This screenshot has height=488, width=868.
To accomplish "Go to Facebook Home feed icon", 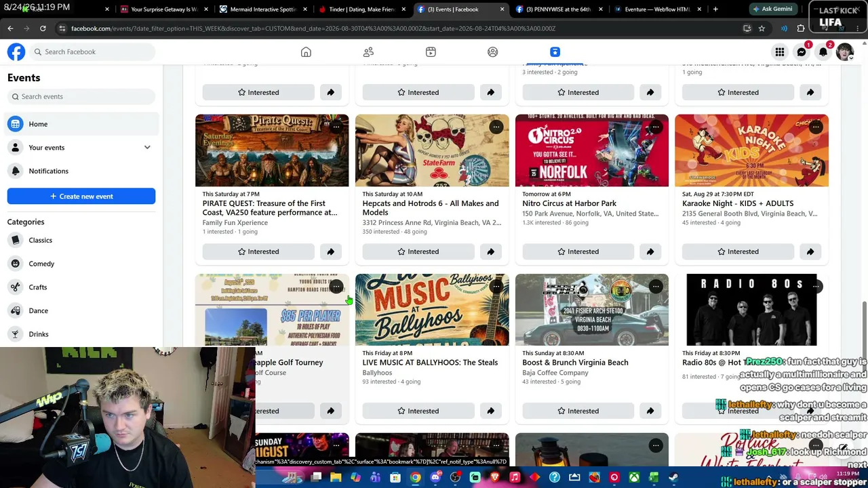I will click(306, 52).
